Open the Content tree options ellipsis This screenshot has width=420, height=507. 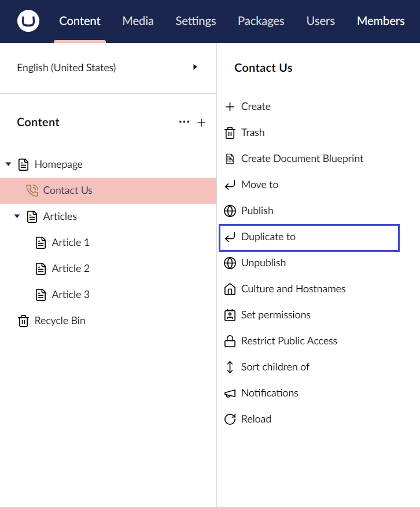click(x=184, y=122)
